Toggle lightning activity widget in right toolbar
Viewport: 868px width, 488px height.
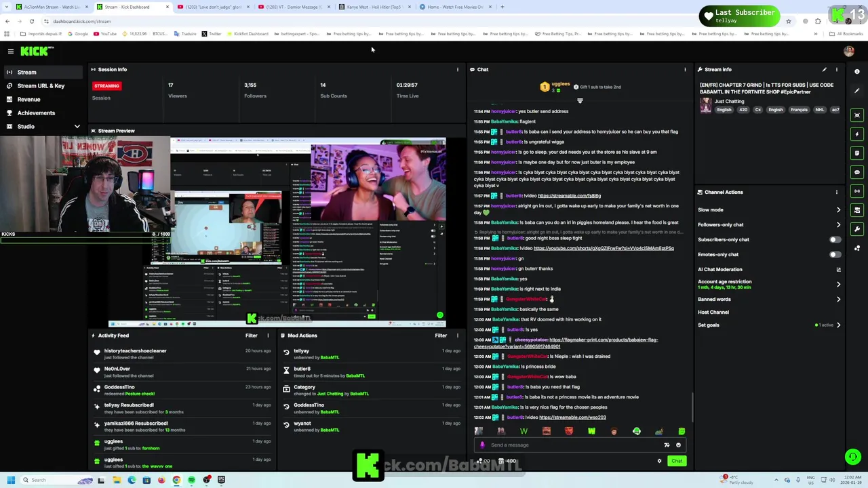click(x=857, y=134)
